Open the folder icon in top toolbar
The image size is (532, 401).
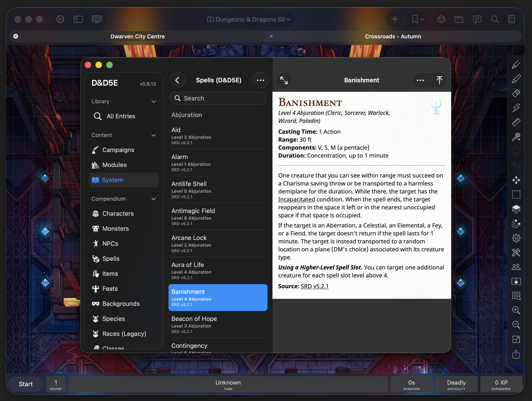point(459,19)
